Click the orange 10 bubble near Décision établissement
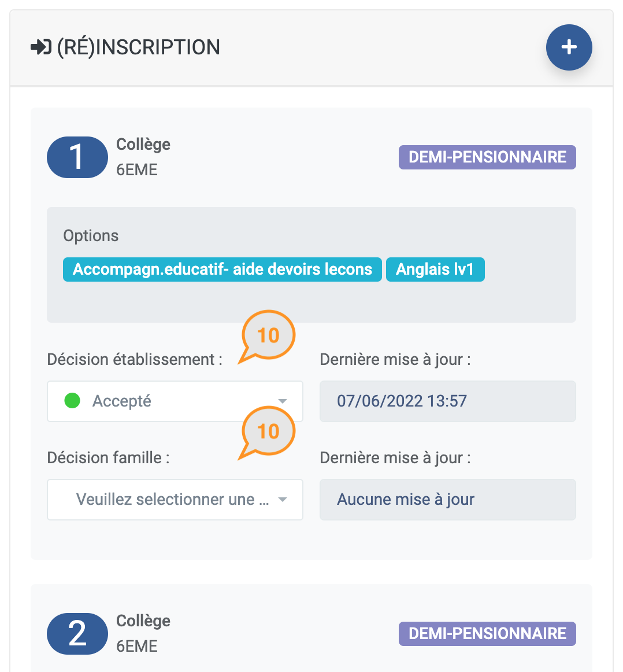Viewport: 623px width, 672px height. 267,337
